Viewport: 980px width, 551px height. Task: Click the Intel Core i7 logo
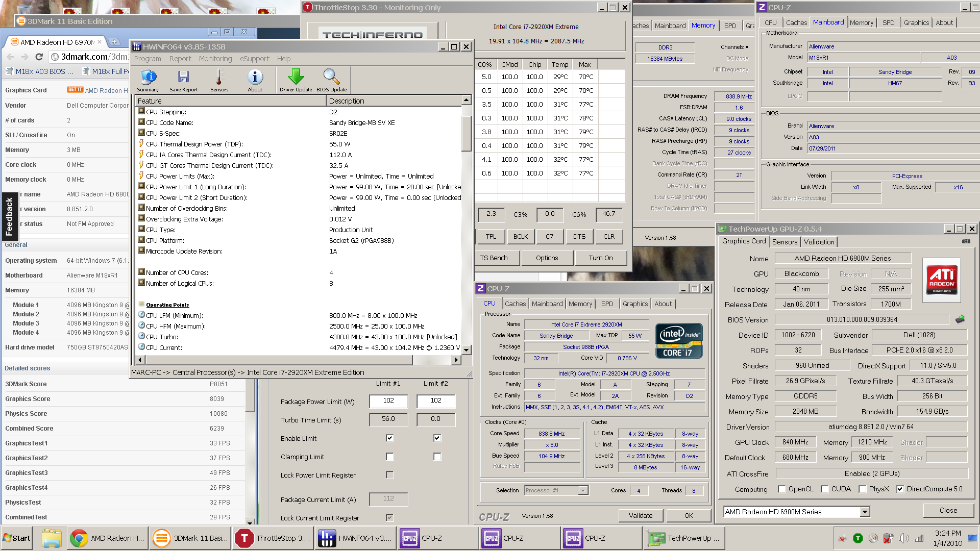(679, 341)
